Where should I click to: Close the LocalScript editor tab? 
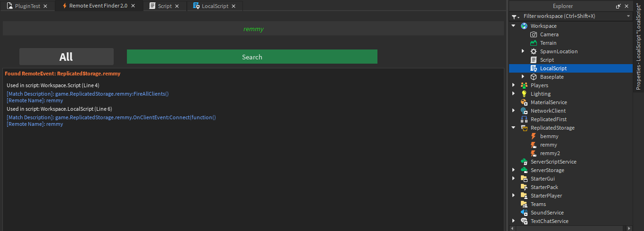point(234,6)
